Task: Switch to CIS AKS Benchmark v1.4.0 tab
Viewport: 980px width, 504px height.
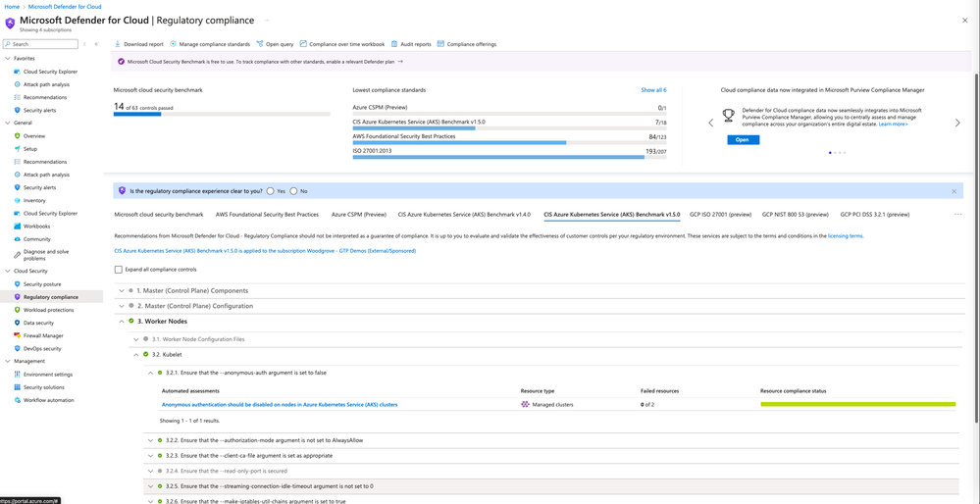Action: pyautogui.click(x=464, y=214)
